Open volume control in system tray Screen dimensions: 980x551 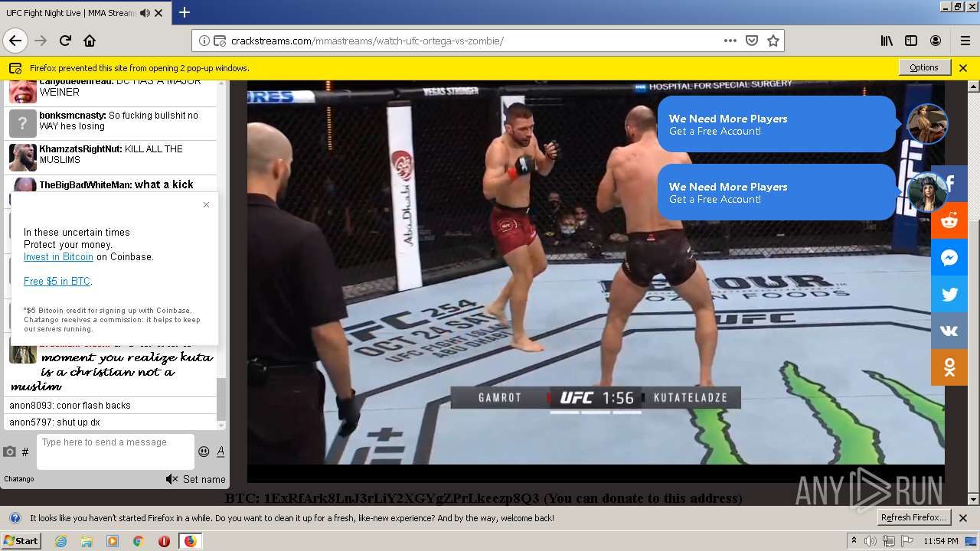tap(870, 541)
